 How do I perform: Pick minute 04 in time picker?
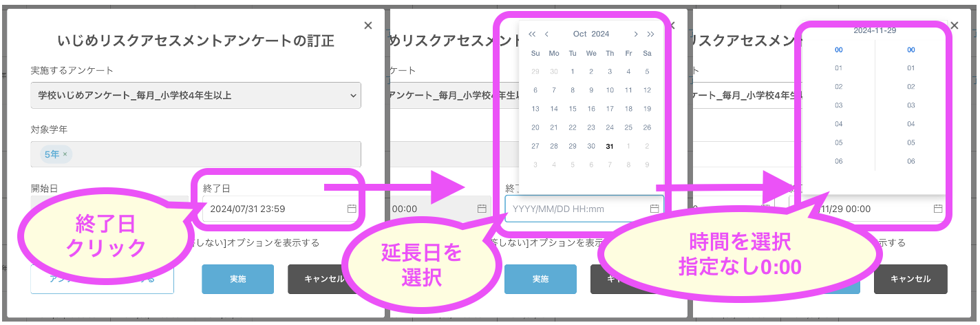(911, 124)
